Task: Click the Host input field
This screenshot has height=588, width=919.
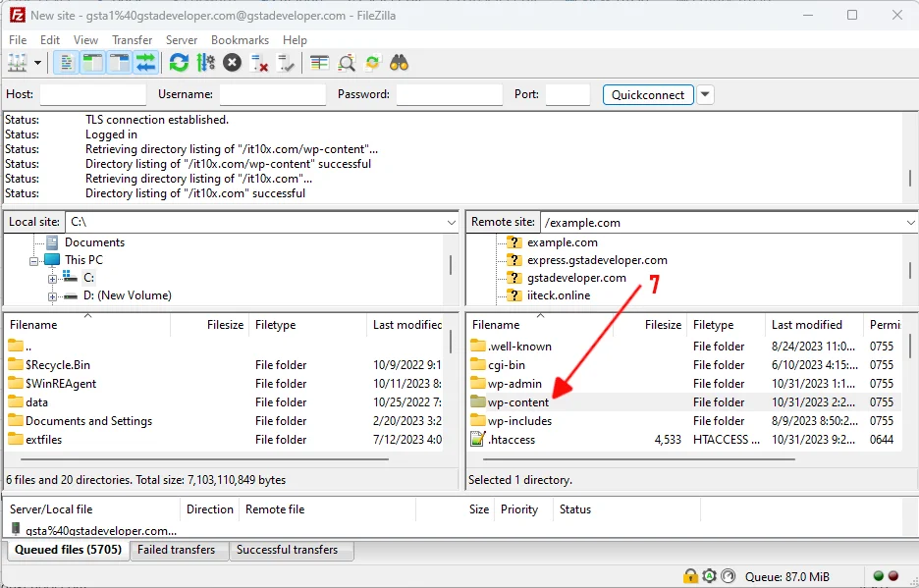Action: [92, 95]
